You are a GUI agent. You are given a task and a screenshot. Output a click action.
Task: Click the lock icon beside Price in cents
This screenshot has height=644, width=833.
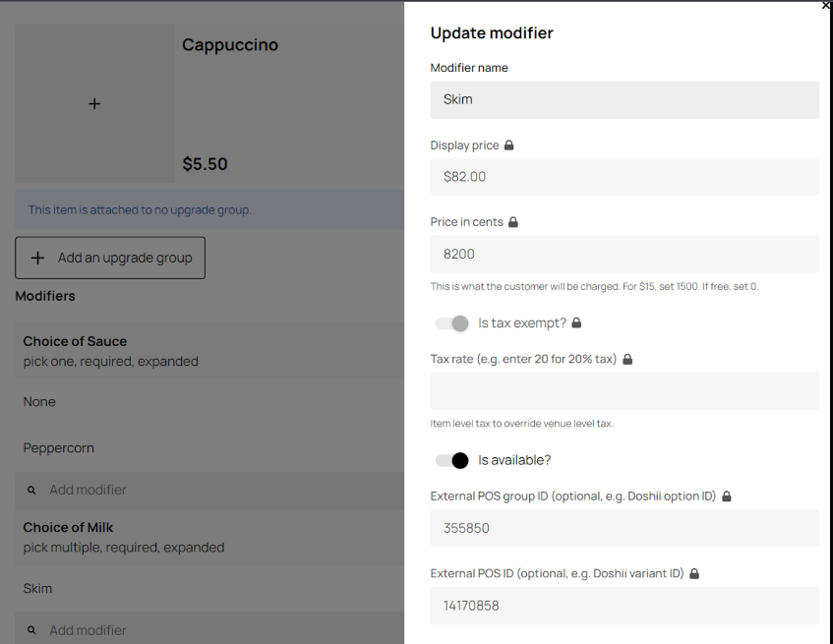click(x=513, y=221)
